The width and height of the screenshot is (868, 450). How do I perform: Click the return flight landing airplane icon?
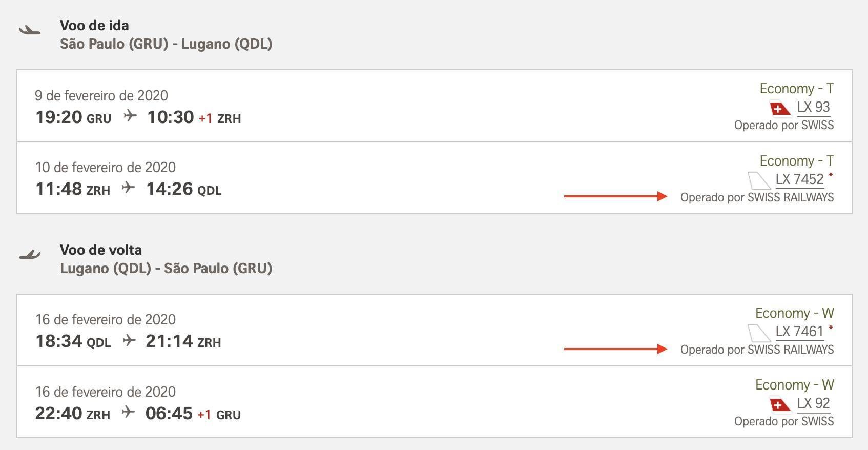[x=30, y=255]
